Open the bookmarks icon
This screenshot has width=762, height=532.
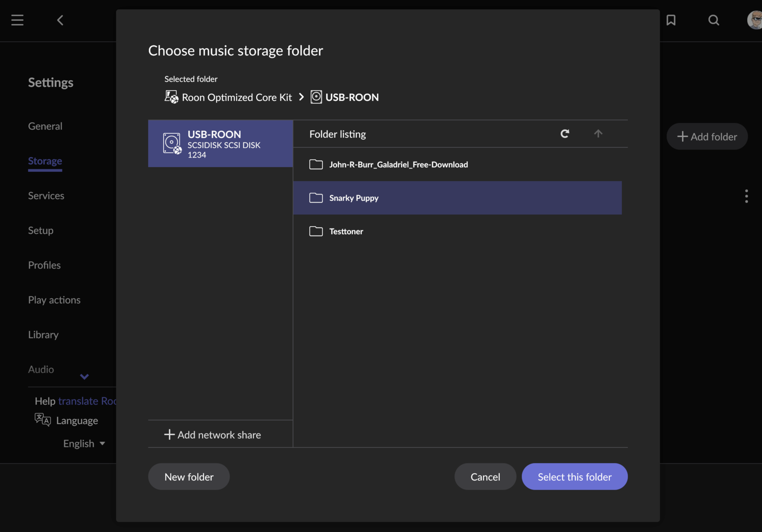[671, 20]
